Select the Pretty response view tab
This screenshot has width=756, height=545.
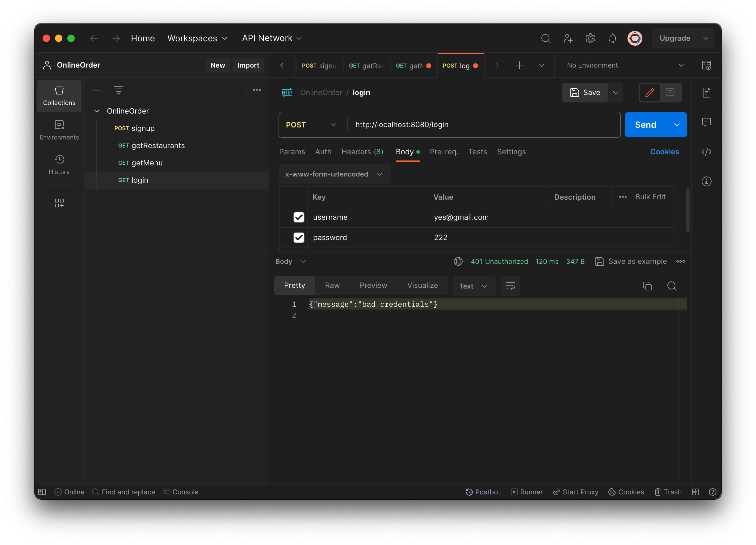295,285
